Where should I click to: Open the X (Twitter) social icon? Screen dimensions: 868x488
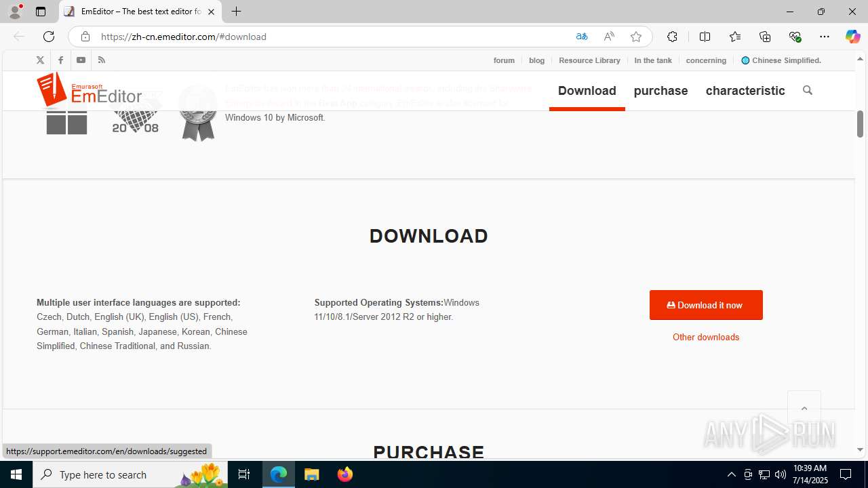click(40, 60)
